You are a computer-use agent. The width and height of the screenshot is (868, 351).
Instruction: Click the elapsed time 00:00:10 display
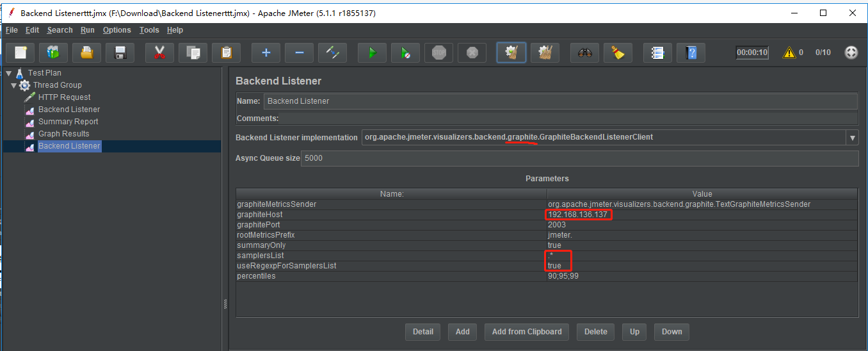tap(752, 53)
